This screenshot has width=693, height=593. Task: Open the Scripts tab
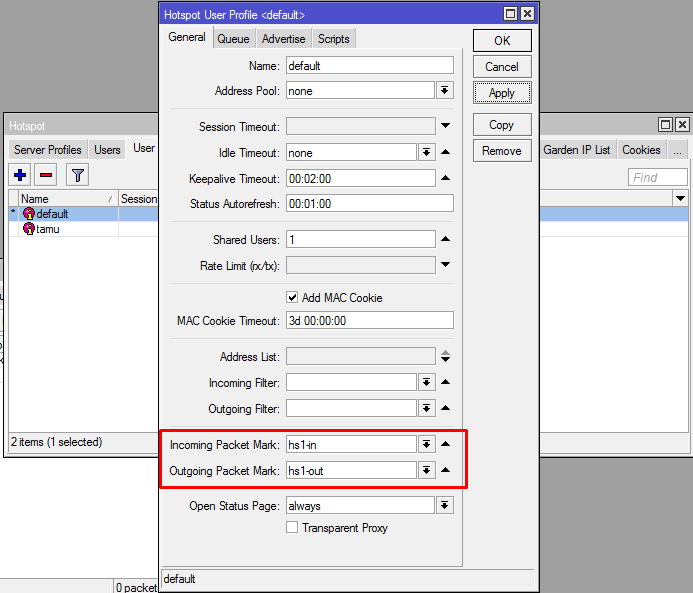pos(333,39)
